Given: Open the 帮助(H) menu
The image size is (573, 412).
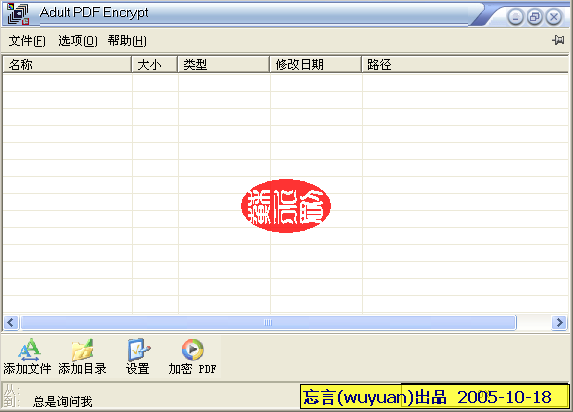Looking at the screenshot, I should pos(127,41).
